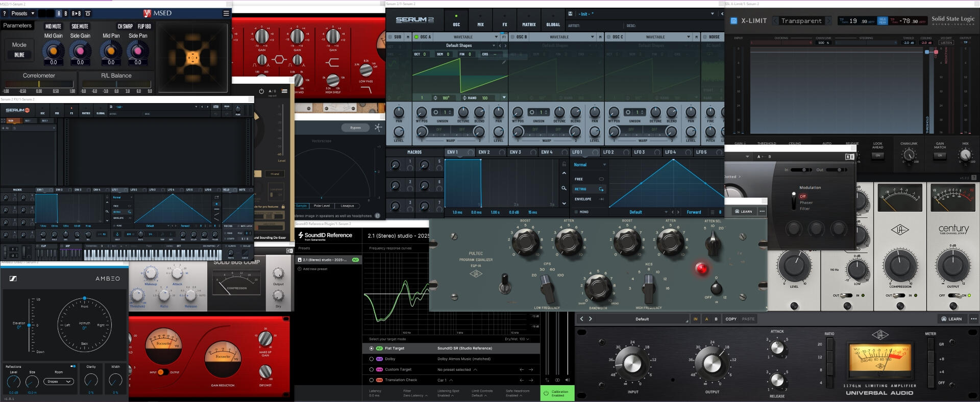Select the Custom Target radio button
980x402 pixels.
371,369
